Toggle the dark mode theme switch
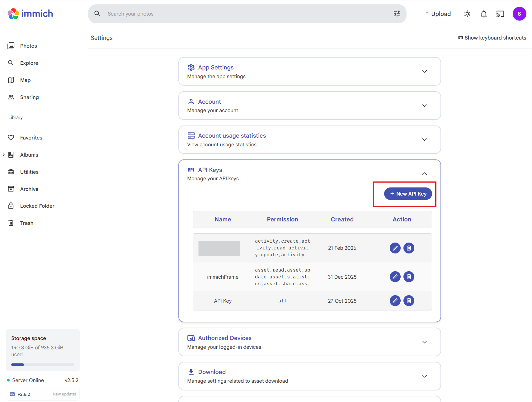532x402 pixels. [x=467, y=14]
